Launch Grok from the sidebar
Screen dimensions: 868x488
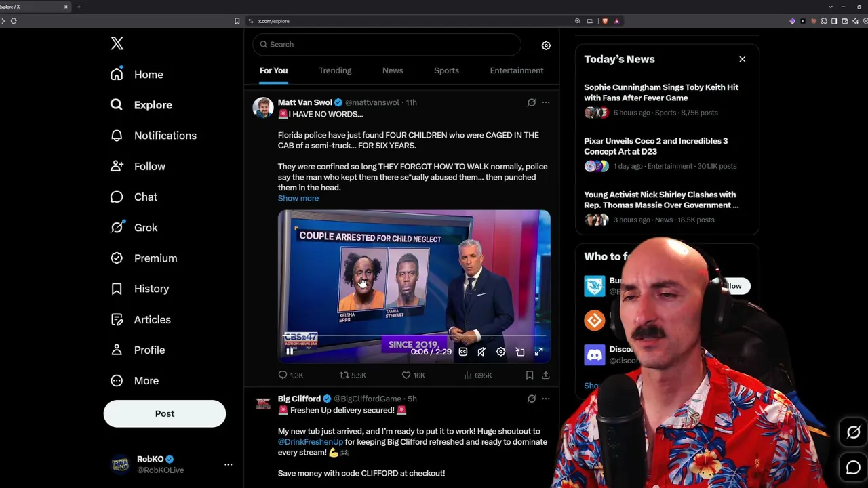pyautogui.click(x=134, y=228)
